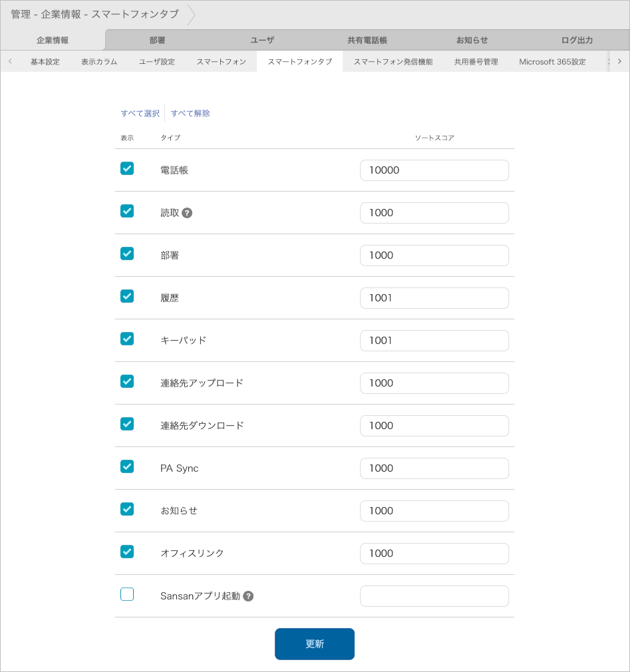The height and width of the screenshot is (672, 630).
Task: Click the right tab scroll arrow
Action: pyautogui.click(x=619, y=61)
